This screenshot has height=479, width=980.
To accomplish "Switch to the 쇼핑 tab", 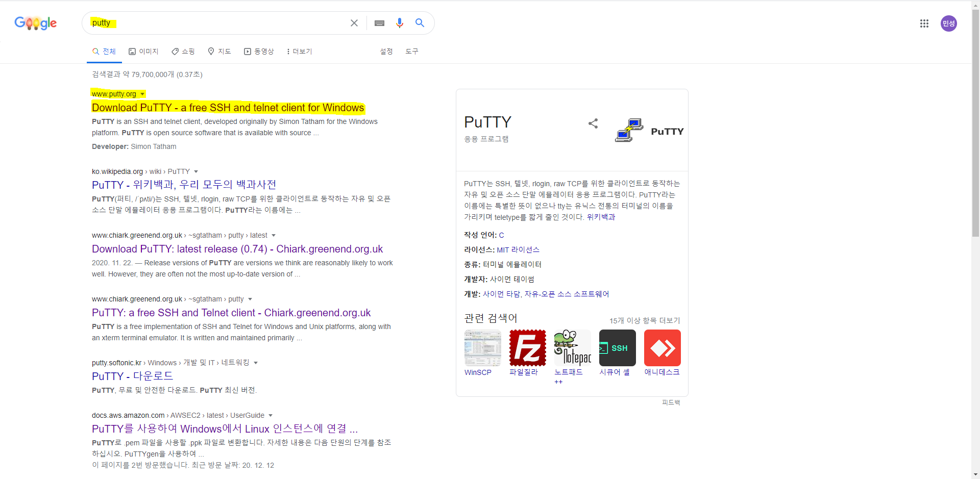I will coord(183,52).
